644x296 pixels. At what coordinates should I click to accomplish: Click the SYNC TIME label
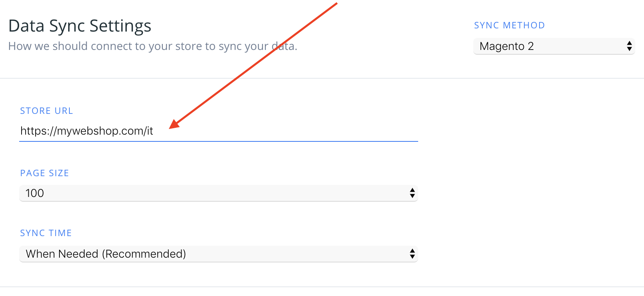click(x=46, y=233)
